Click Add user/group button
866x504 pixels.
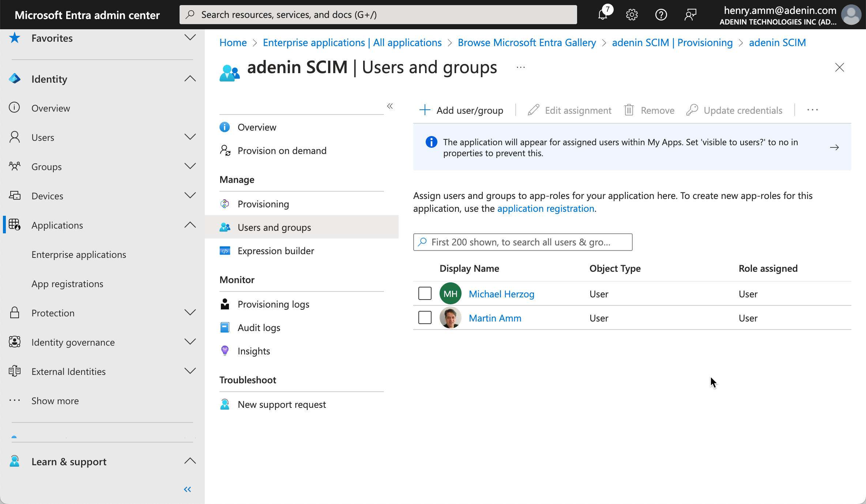tap(462, 110)
